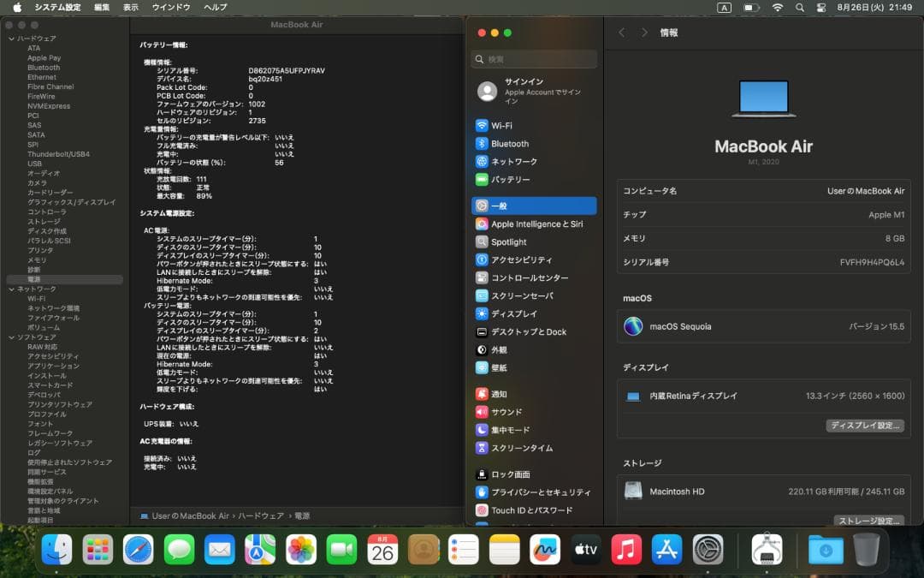Go back using settings back chevron
Viewport: 924px width, 578px height.
[622, 33]
